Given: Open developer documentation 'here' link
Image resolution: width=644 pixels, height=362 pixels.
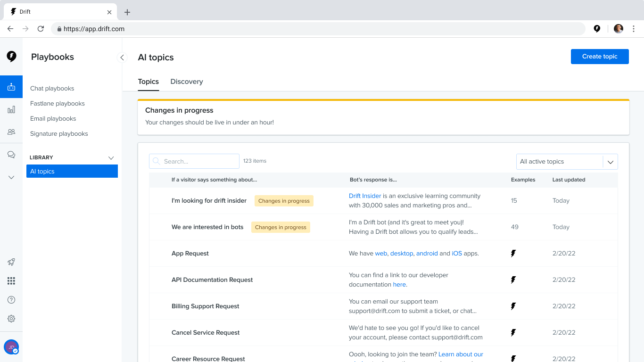Looking at the screenshot, I should pos(399,284).
